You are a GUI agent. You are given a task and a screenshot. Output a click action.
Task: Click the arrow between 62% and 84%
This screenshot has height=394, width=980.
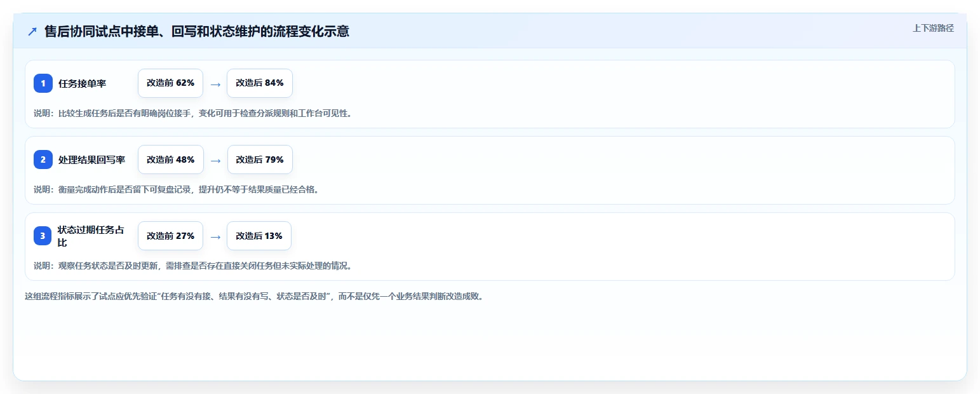[215, 84]
